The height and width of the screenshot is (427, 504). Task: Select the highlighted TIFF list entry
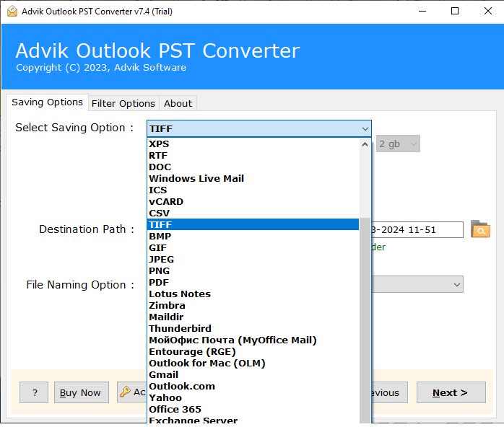(x=253, y=225)
